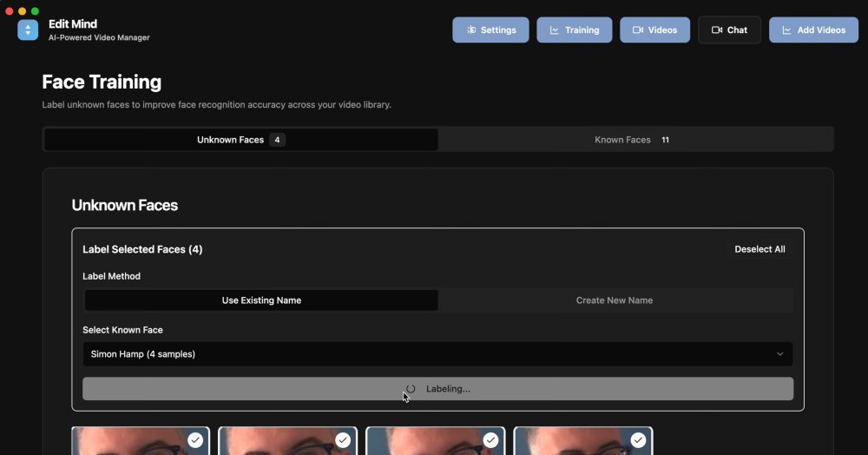The height and width of the screenshot is (455, 868).
Task: Click the loading spinner beside Labeling...
Action: coord(411,389)
